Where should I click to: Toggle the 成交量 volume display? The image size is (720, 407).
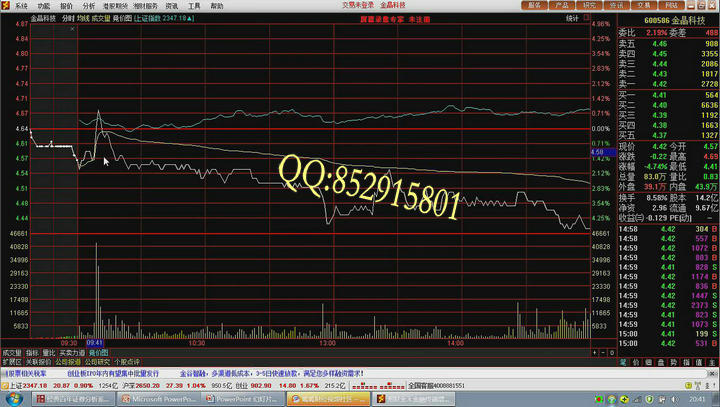(x=102, y=18)
